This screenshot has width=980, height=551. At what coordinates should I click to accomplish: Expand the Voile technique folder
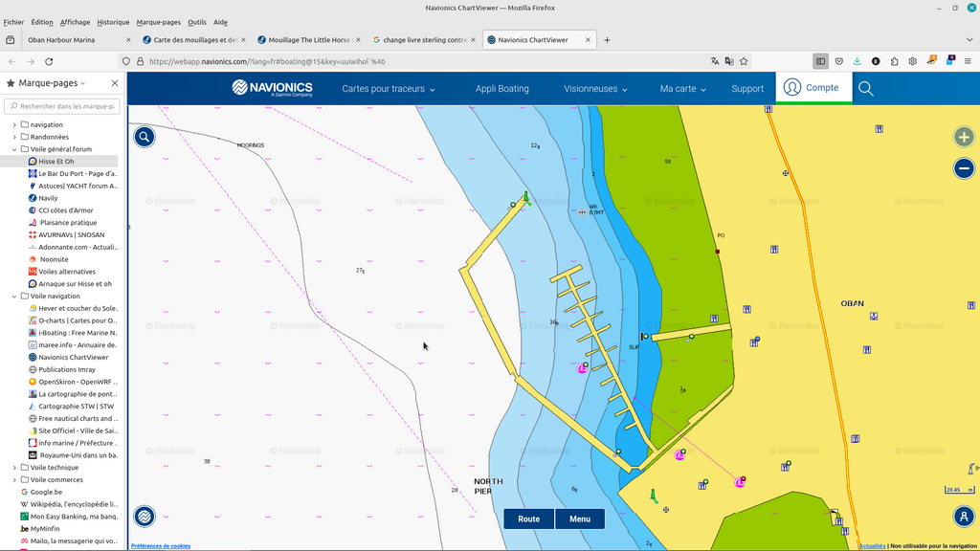click(14, 467)
